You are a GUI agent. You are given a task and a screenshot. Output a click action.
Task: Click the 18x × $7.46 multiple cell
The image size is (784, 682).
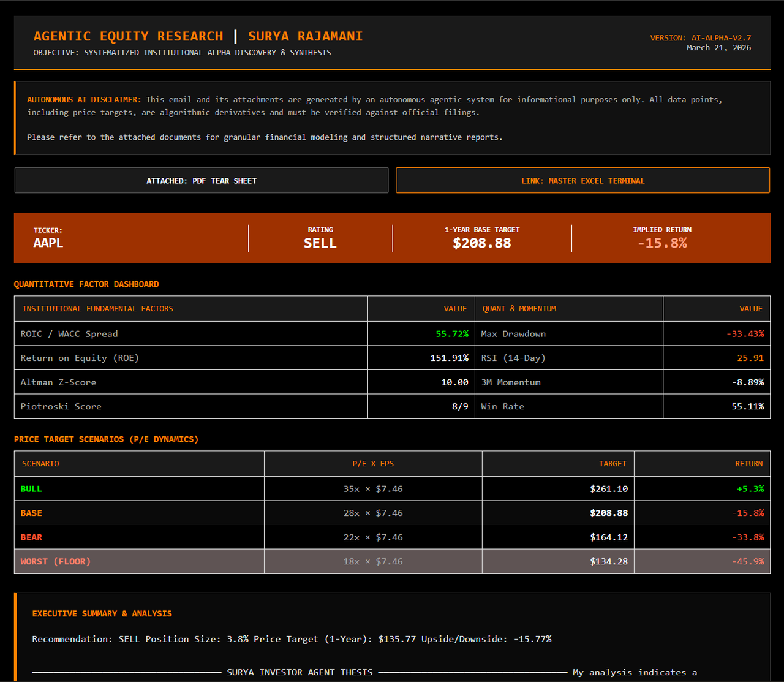[x=373, y=561]
